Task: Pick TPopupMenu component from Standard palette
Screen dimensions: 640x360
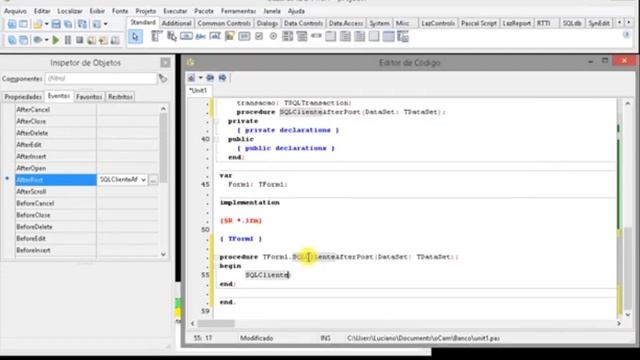Action: pyautogui.click(x=171, y=37)
